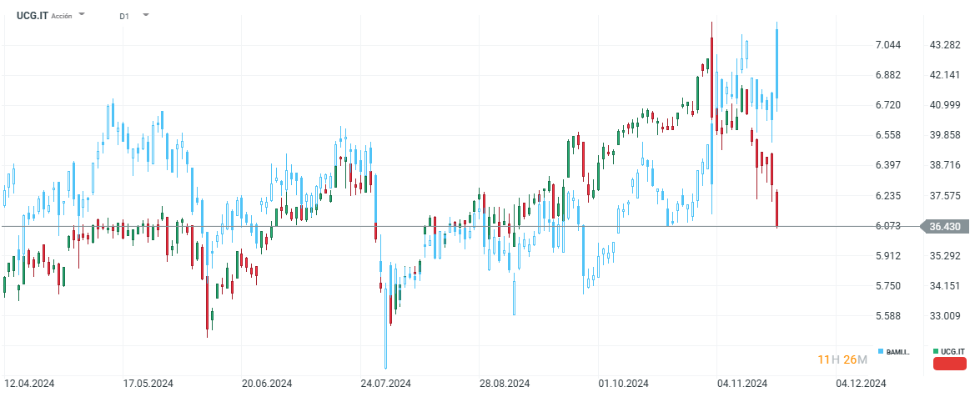The width and height of the screenshot is (980, 397).
Task: Click the D1 timeframe label
Action: coord(124,16)
